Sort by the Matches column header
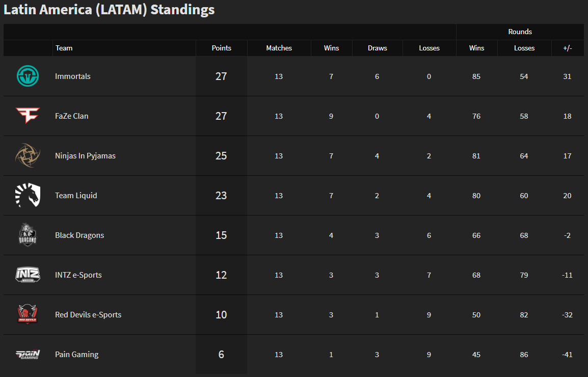 [279, 48]
